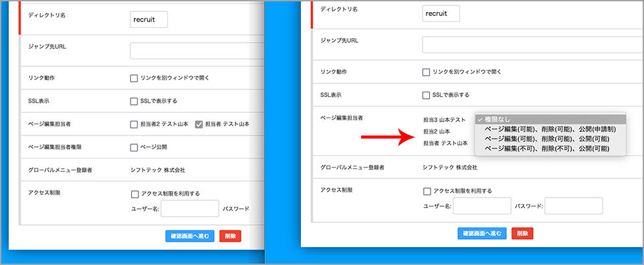The height and width of the screenshot is (265, 644).
Task: Focus the ジャンプ先URL field in right window
Action: tap(533, 45)
